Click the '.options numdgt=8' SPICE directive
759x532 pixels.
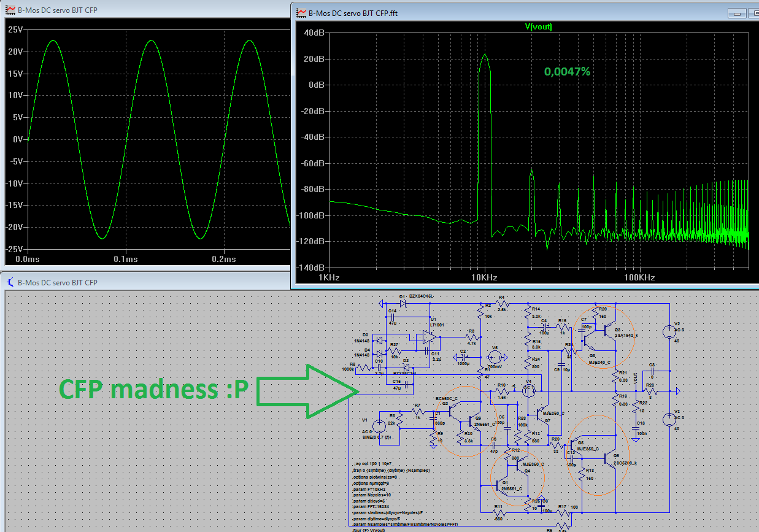371,484
